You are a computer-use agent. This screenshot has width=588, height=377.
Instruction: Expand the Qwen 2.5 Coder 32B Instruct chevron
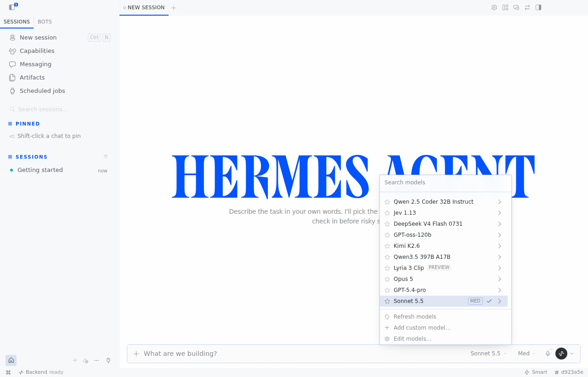500,202
